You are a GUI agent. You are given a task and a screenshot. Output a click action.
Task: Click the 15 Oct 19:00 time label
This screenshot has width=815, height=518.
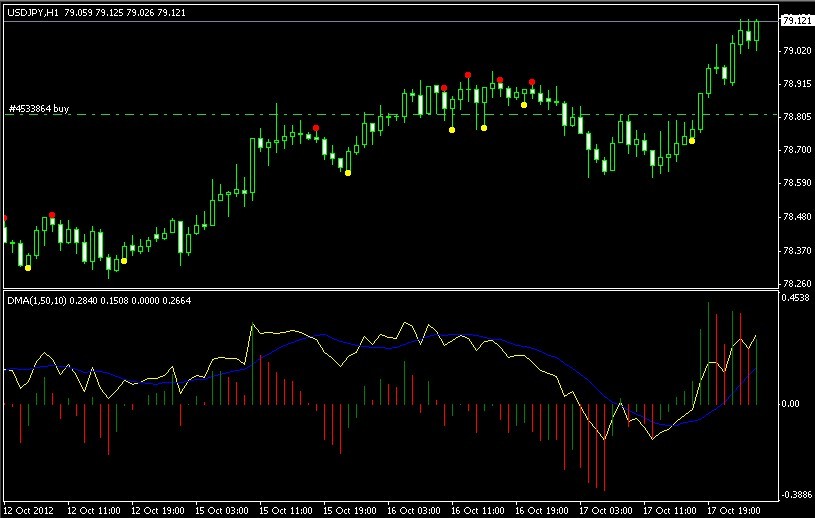pyautogui.click(x=350, y=510)
